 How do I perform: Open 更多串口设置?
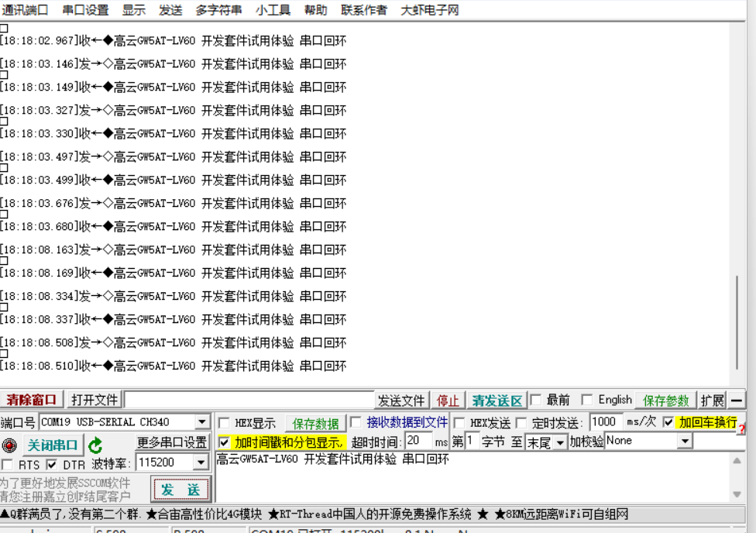tap(172, 442)
